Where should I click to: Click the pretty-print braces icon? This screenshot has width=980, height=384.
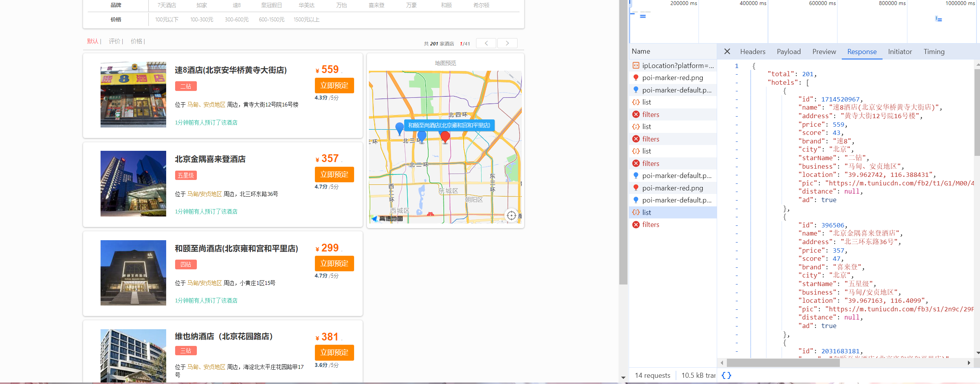pos(726,375)
